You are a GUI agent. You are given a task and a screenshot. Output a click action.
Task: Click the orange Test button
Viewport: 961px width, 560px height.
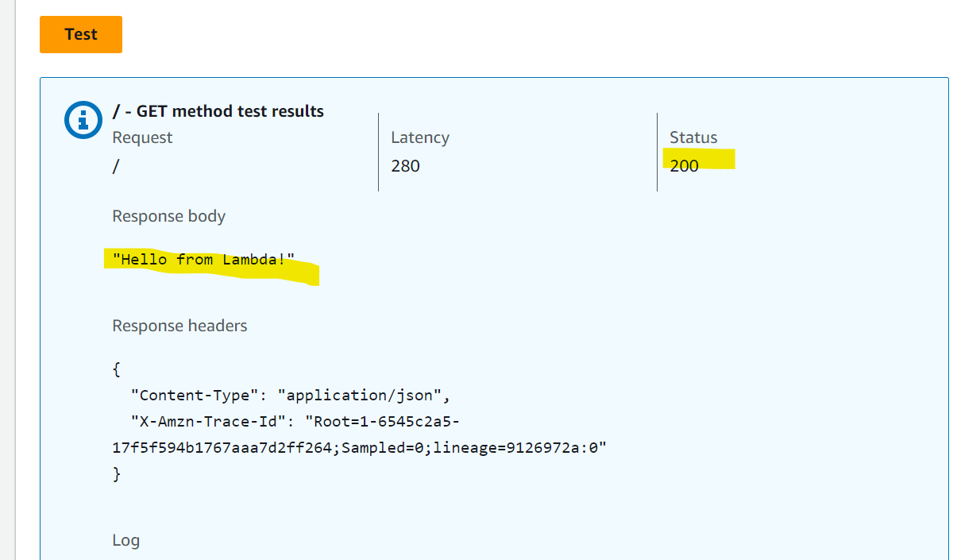coord(81,34)
